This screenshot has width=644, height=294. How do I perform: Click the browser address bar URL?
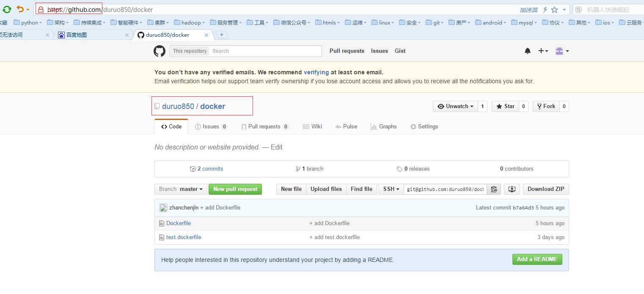[100, 10]
